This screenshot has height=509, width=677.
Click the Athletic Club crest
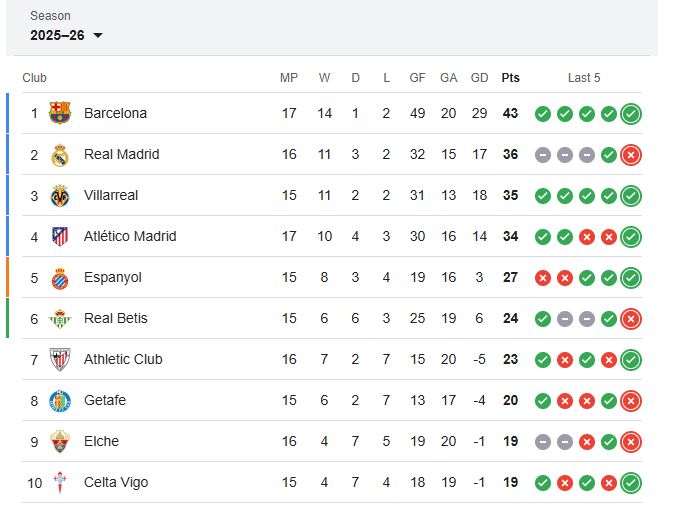click(60, 359)
